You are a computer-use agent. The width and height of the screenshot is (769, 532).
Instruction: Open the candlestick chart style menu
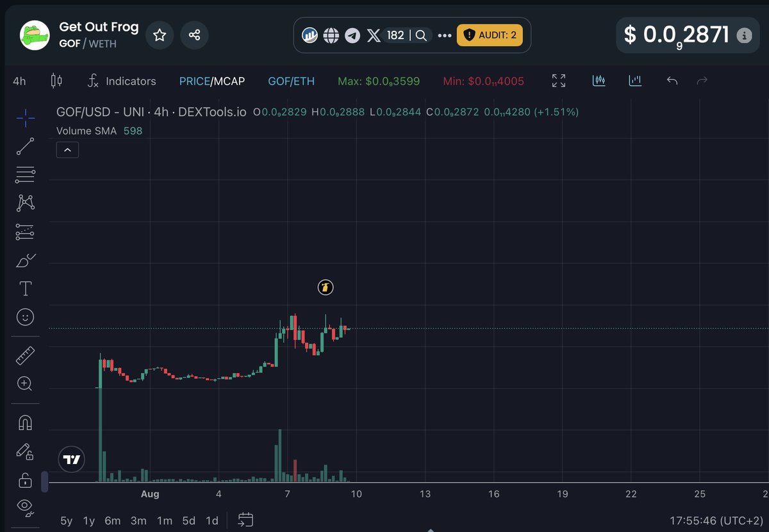56,81
